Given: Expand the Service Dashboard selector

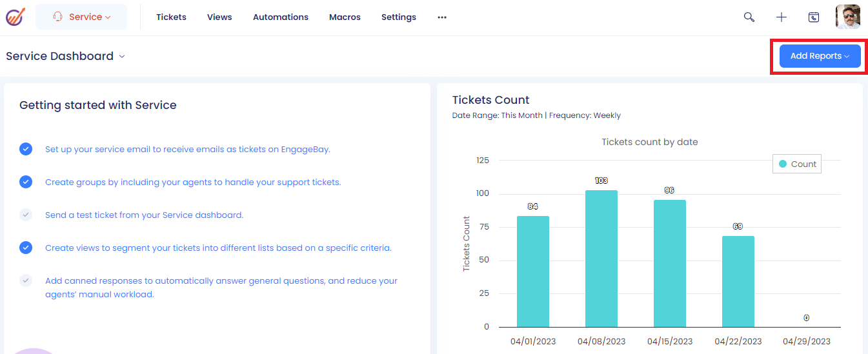Looking at the screenshot, I should (65, 56).
